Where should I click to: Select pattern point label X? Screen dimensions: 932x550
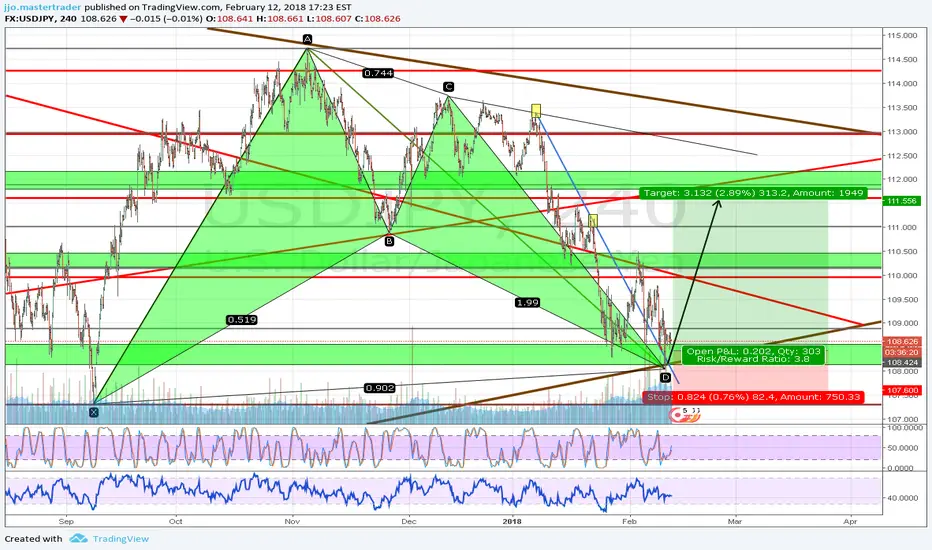[x=94, y=411]
